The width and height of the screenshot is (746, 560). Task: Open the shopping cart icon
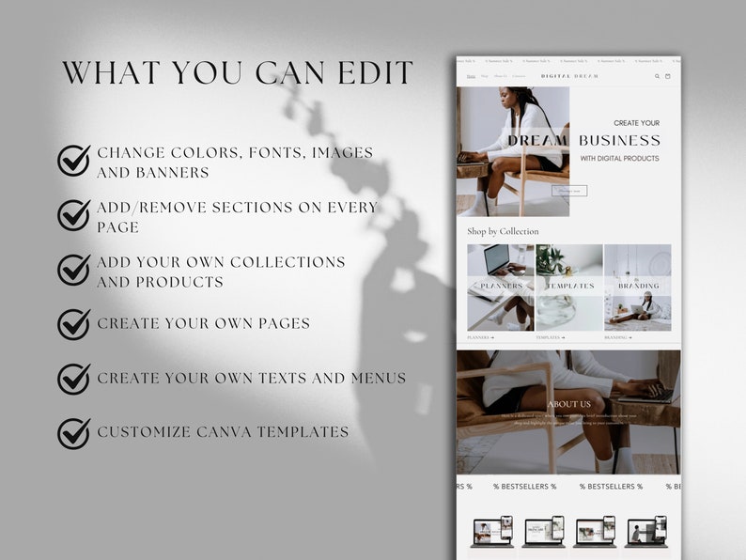coord(667,76)
